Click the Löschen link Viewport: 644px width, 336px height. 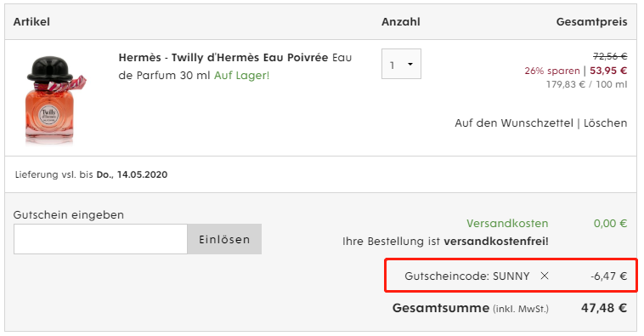point(606,123)
